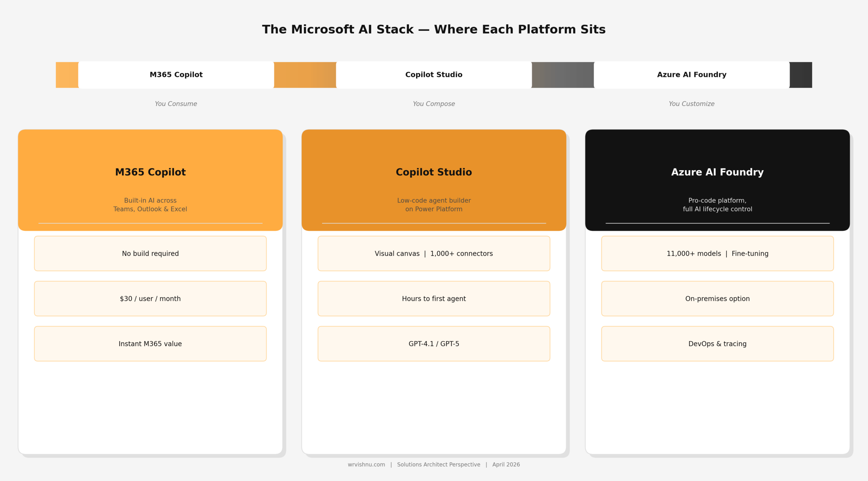The image size is (868, 481).
Task: Click the 'Hours to first agent' box
Action: [x=434, y=299]
